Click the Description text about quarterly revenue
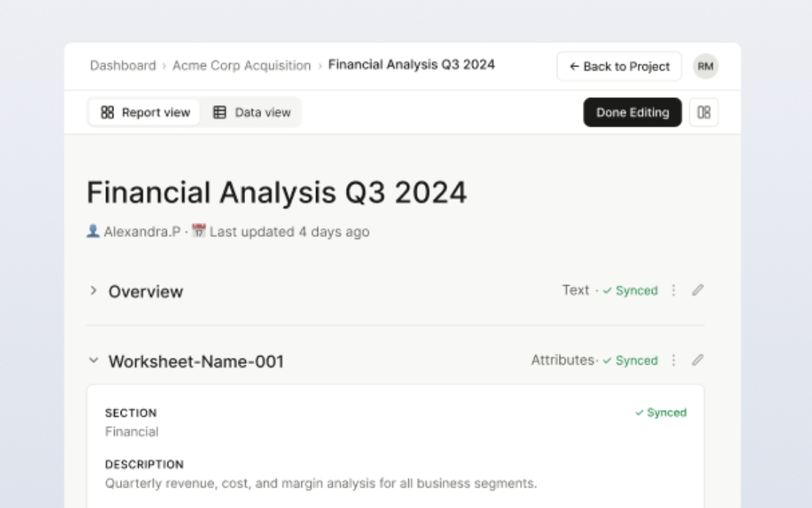This screenshot has width=812, height=508. point(321,483)
